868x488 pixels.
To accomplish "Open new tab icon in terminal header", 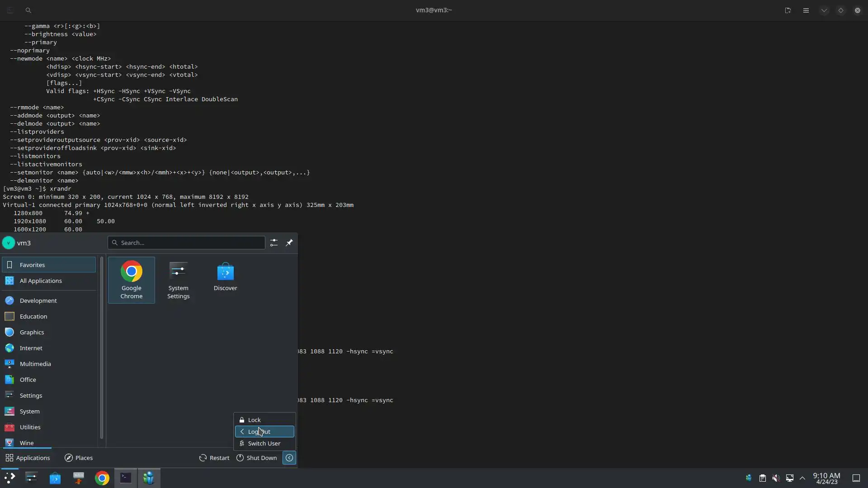I will point(788,10).
